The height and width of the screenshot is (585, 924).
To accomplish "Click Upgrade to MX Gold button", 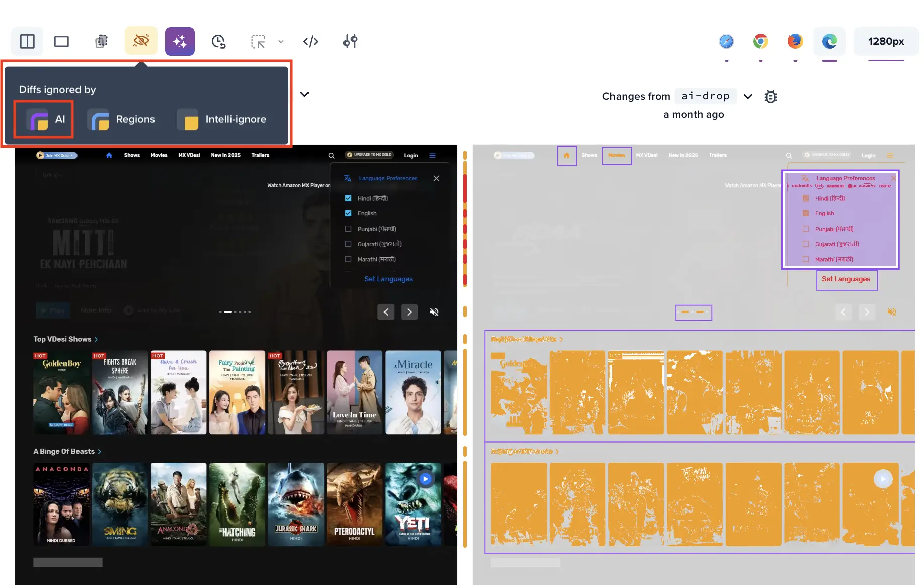I will pyautogui.click(x=369, y=155).
